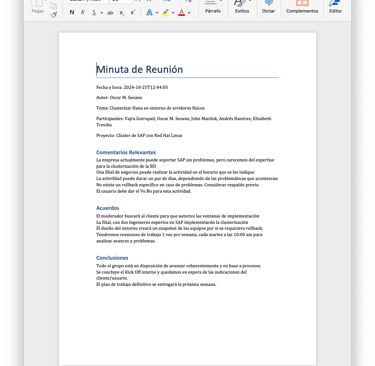The image size is (375, 366).
Task: Open the Editor review pane
Action: [x=335, y=7]
